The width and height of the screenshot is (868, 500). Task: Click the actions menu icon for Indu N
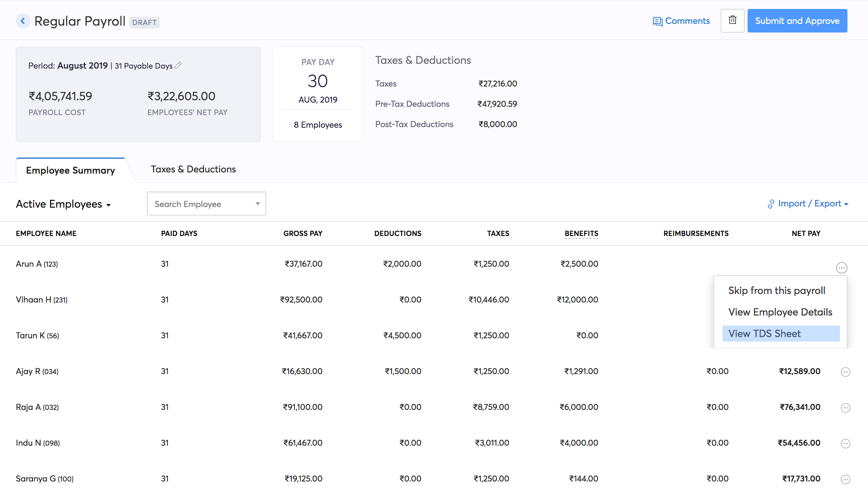point(845,443)
